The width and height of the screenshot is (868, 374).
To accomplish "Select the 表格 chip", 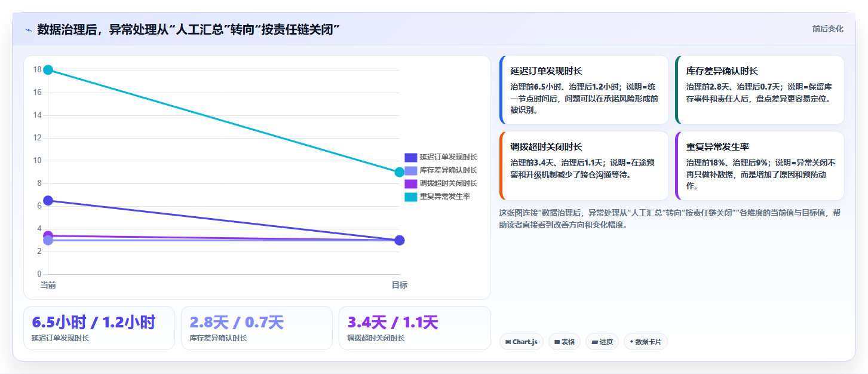I will [x=564, y=342].
